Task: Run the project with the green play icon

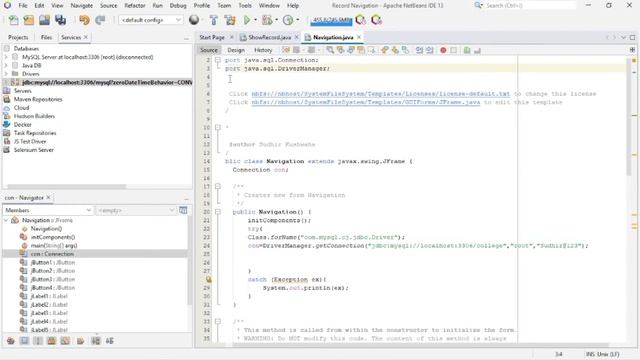Action: coord(247,20)
